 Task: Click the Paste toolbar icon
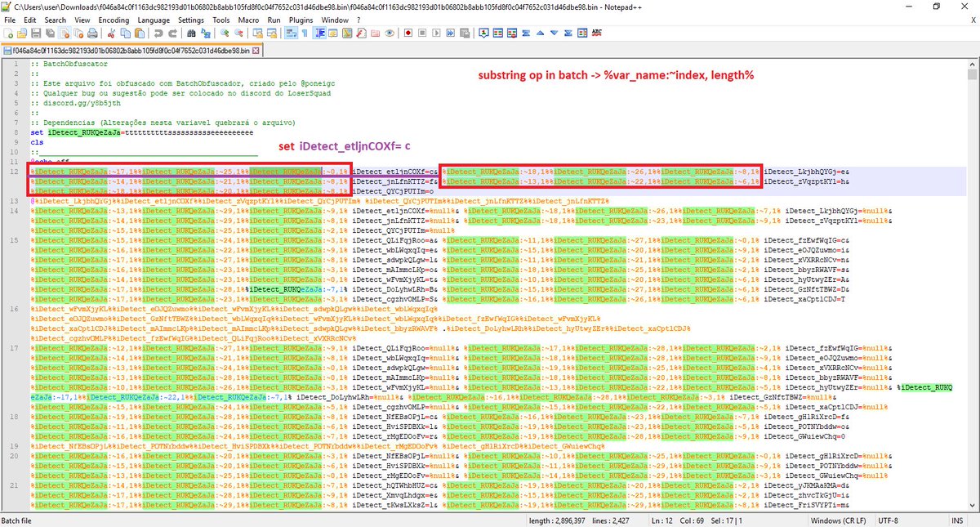pyautogui.click(x=140, y=33)
